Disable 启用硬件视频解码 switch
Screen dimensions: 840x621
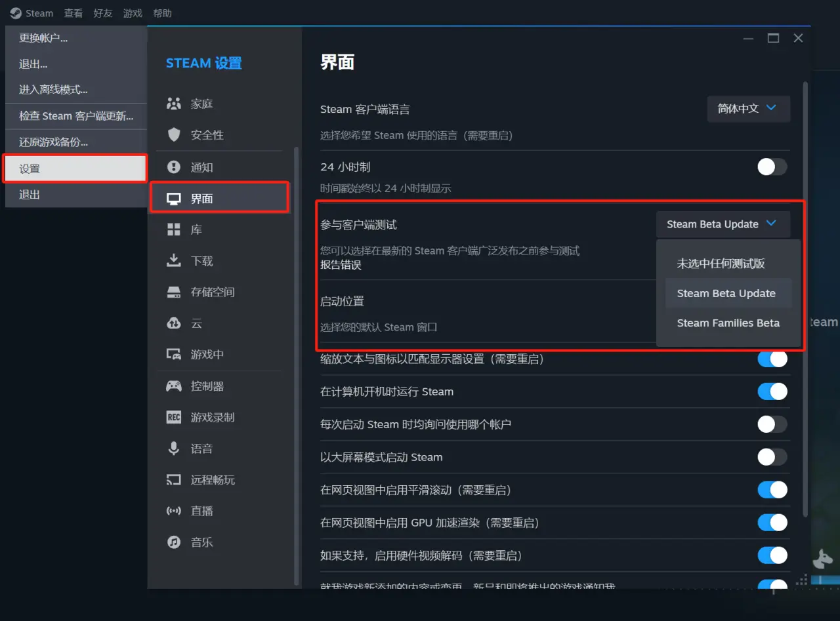click(772, 555)
